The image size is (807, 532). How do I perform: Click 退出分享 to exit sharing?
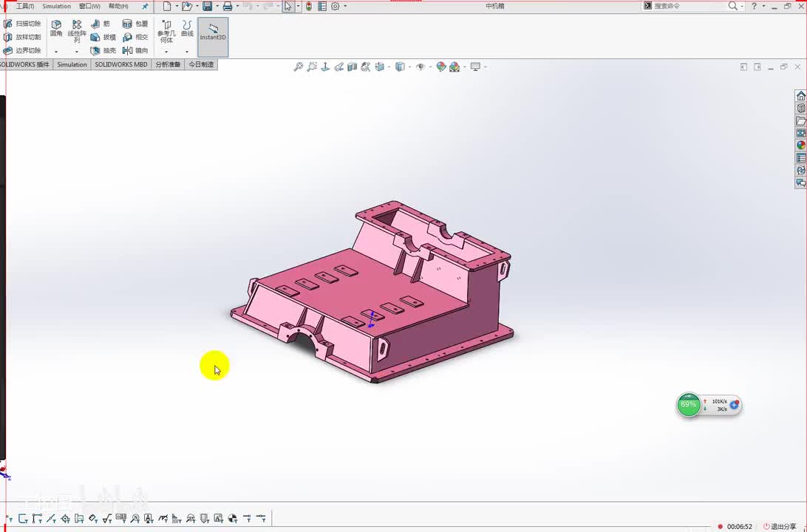(x=779, y=526)
